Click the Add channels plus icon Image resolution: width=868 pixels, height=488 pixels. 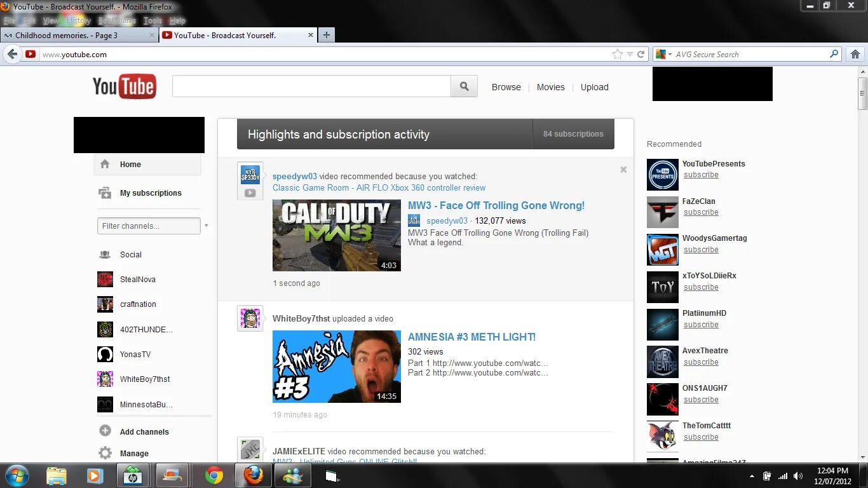pyautogui.click(x=105, y=431)
